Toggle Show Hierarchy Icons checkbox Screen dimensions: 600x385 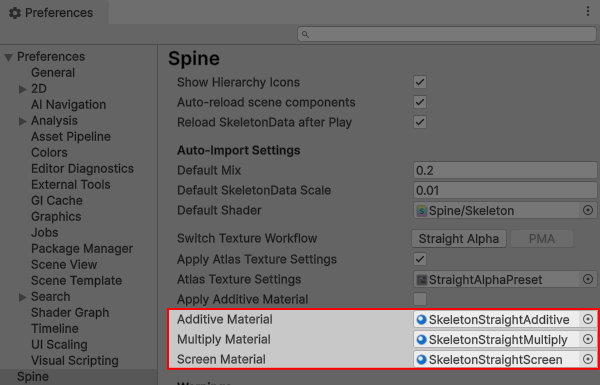(x=420, y=82)
